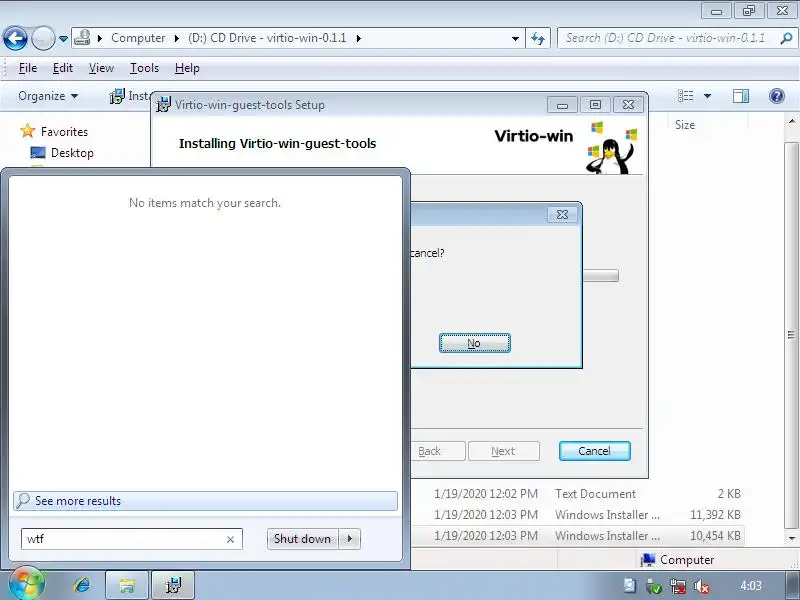Click Explorer scrollbar down arrow

coord(791,538)
